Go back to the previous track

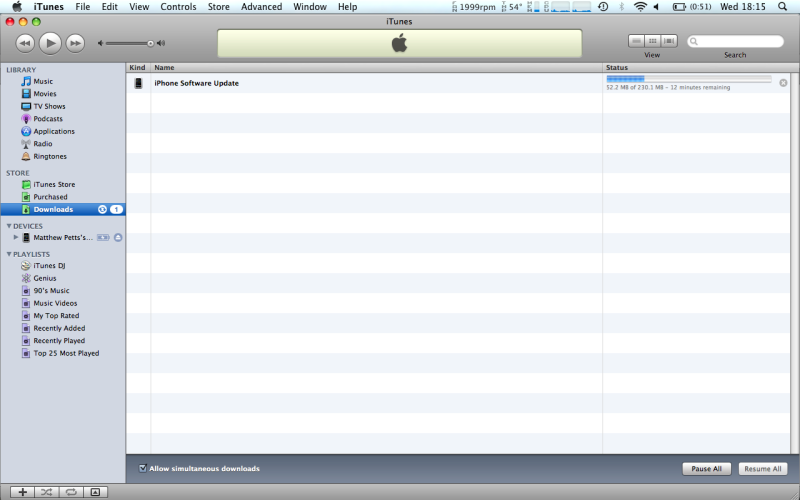pos(25,43)
